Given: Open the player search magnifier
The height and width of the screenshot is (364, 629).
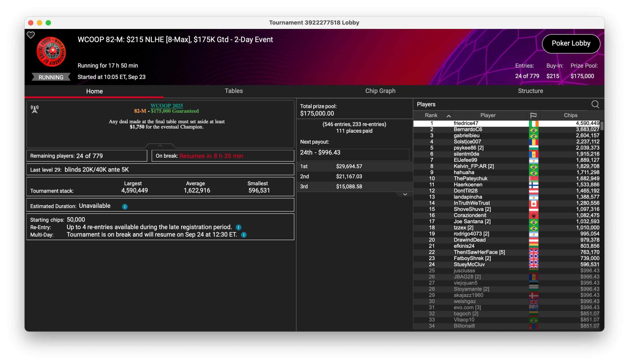Looking at the screenshot, I should pos(595,105).
